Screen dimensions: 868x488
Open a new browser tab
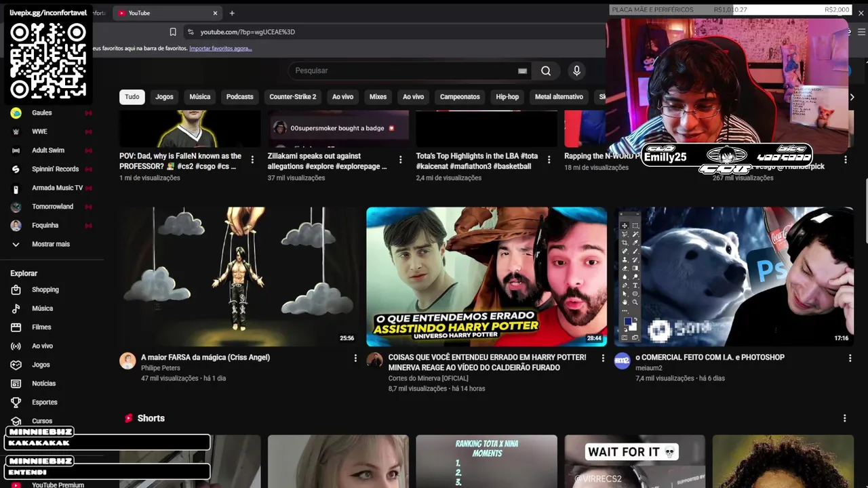pos(232,13)
